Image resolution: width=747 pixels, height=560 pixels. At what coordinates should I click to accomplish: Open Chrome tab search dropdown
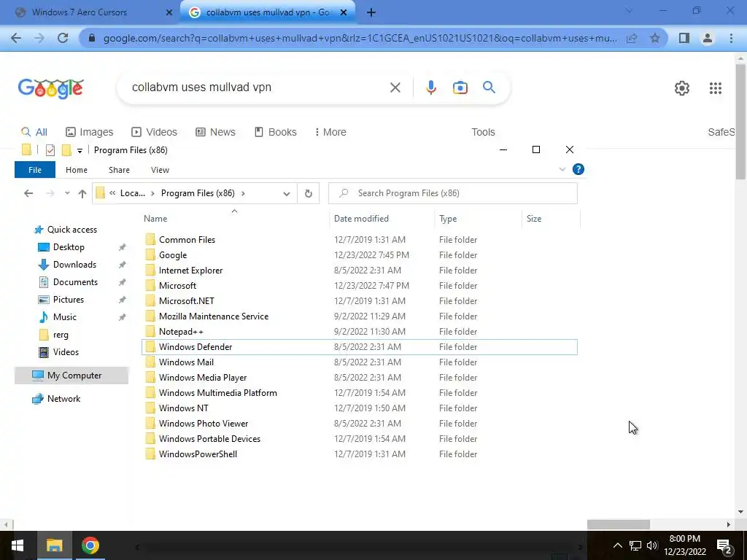tap(629, 10)
